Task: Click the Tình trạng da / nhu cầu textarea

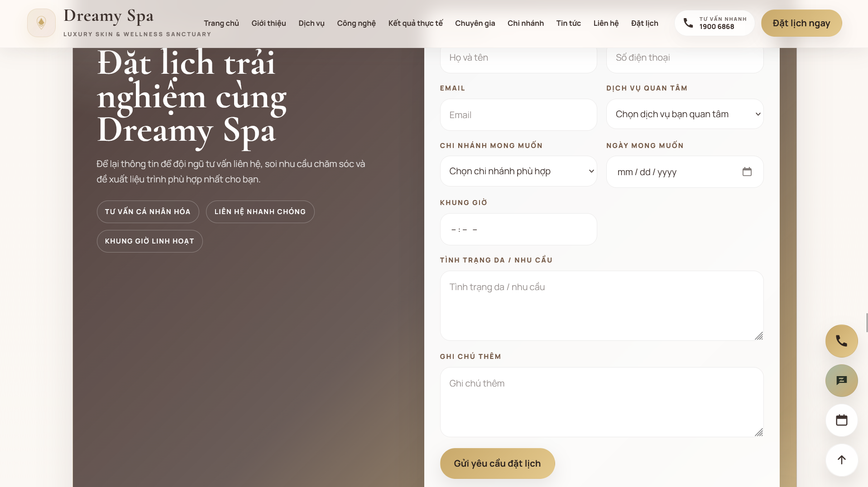Action: point(601,306)
